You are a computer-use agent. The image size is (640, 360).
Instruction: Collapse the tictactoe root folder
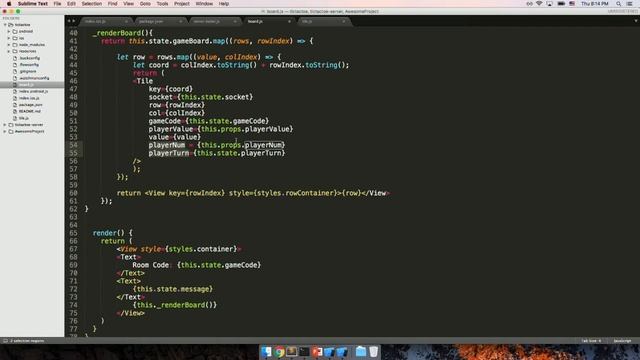click(x=5, y=24)
